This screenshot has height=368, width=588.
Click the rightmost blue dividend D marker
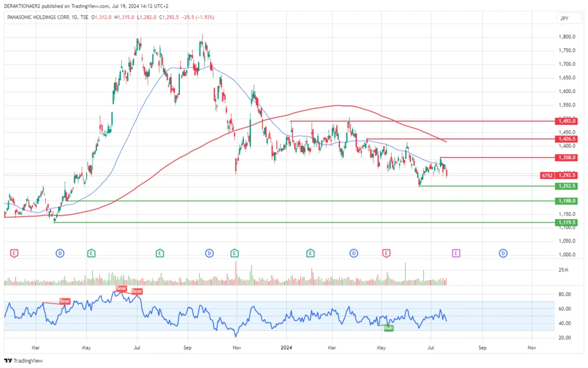[503, 253]
